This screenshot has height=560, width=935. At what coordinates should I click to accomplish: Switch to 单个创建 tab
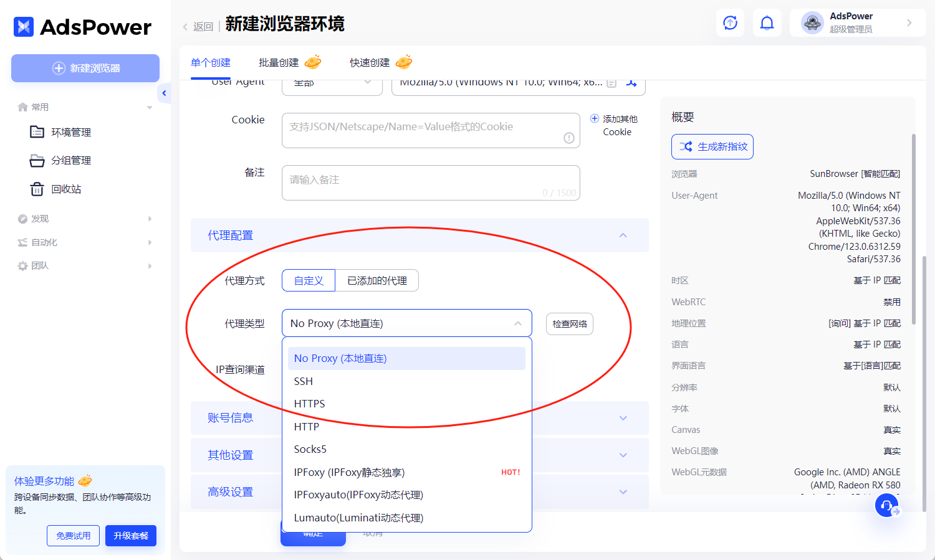pos(211,62)
